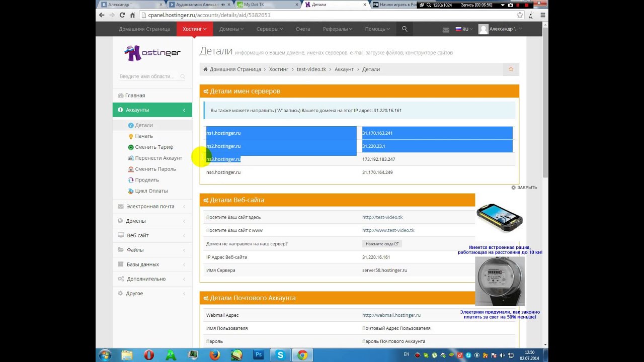Screen dimensions: 644x362
Task: Open Помощь menu in top navigation
Action: (377, 29)
